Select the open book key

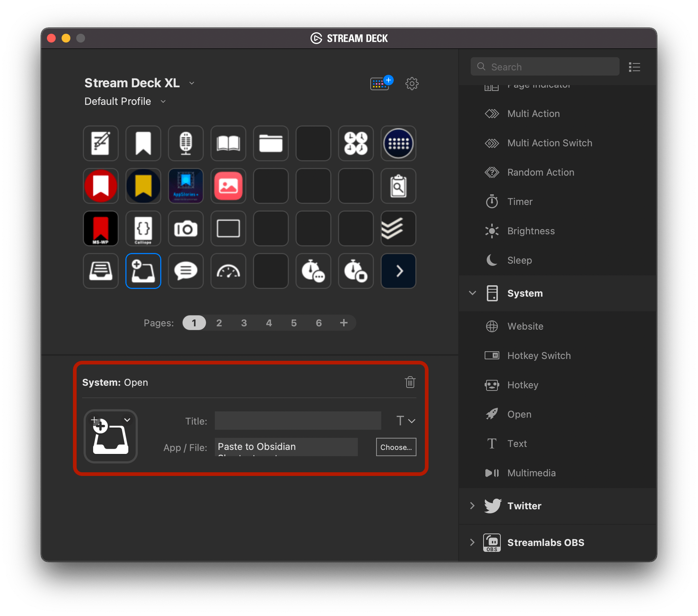[x=228, y=143]
